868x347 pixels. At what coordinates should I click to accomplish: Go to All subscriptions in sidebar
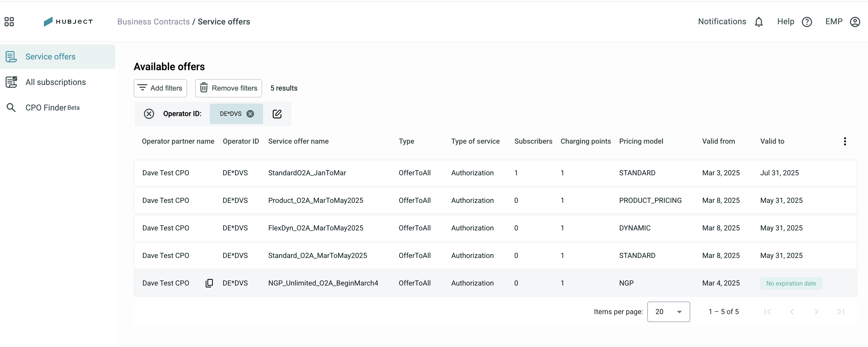click(56, 82)
